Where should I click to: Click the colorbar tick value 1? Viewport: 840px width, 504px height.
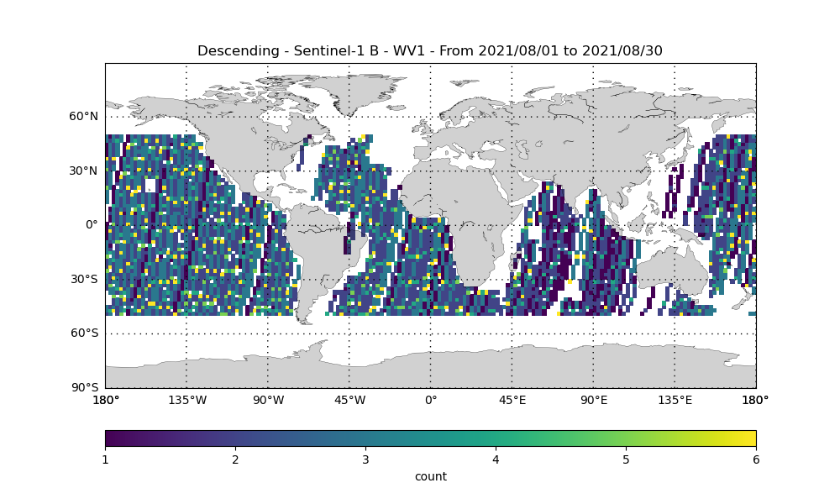(x=105, y=459)
